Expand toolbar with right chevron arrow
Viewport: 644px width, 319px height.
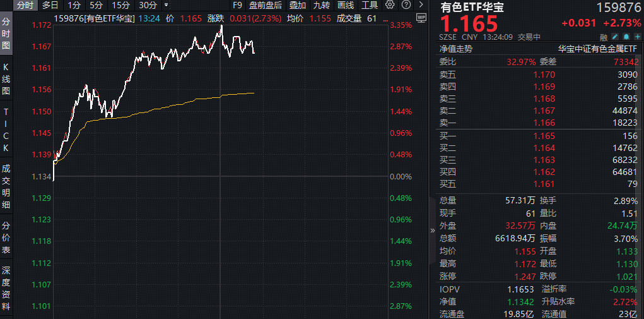tap(419, 5)
